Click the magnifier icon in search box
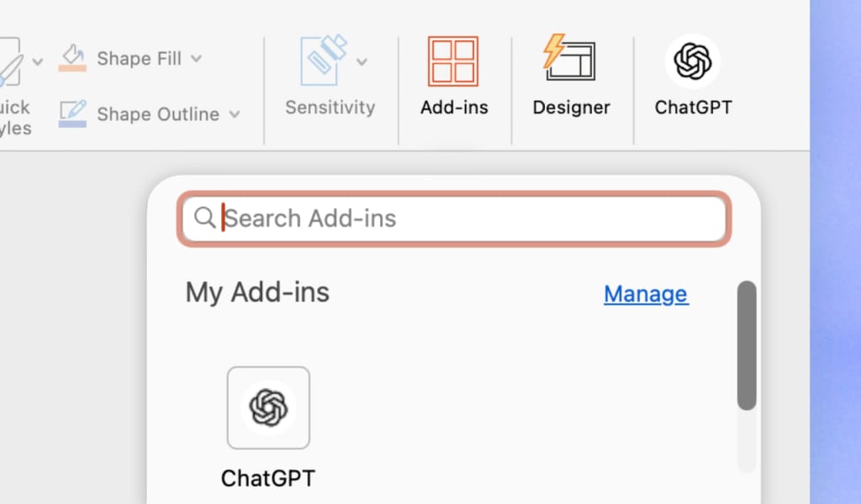Viewport: 861px width, 504px height. point(205,218)
